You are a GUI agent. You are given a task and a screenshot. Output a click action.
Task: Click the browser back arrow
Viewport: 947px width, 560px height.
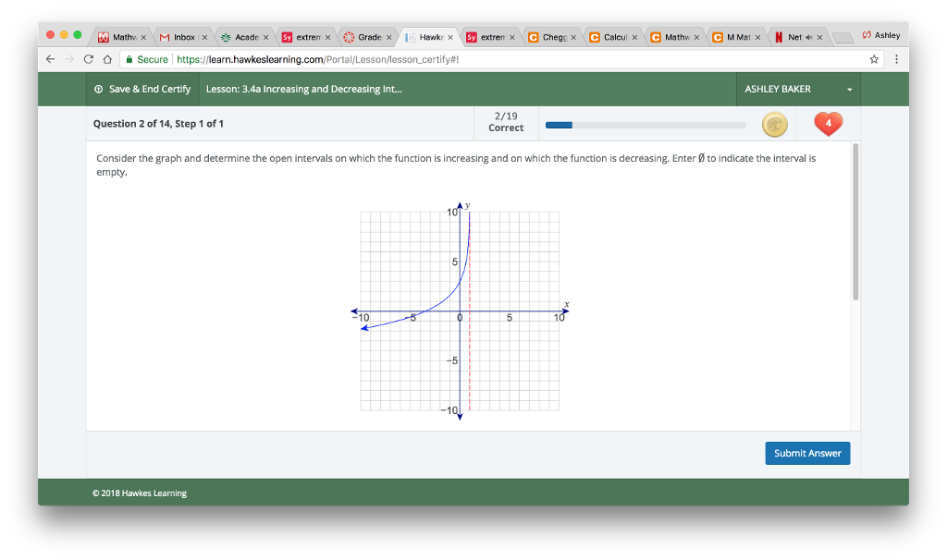[x=50, y=57]
